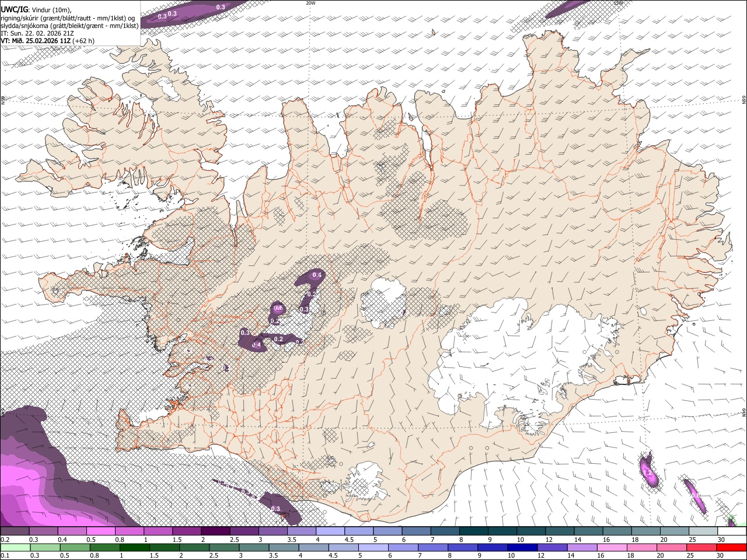Select the 'VT: Mið. 25.02.2026 11Z (+62 h)' line

point(48,41)
